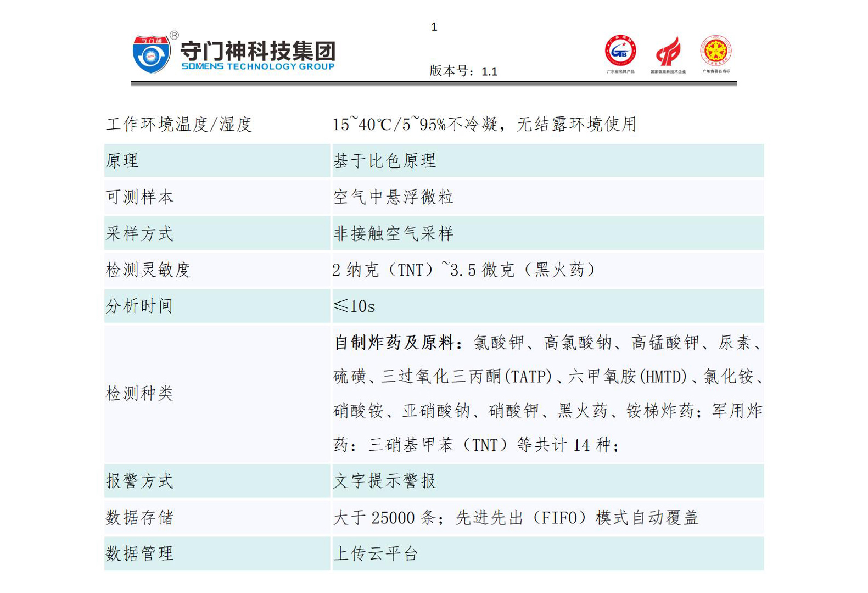Image resolution: width=868 pixels, height=593 pixels.
Task: Select the 空气中悬浮微粒 value cell
Action: tap(393, 197)
